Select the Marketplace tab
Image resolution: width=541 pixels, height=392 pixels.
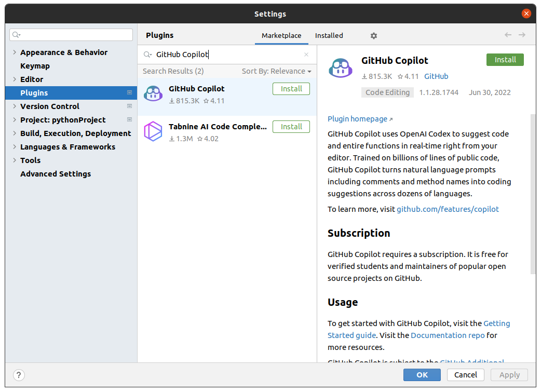pyautogui.click(x=281, y=35)
